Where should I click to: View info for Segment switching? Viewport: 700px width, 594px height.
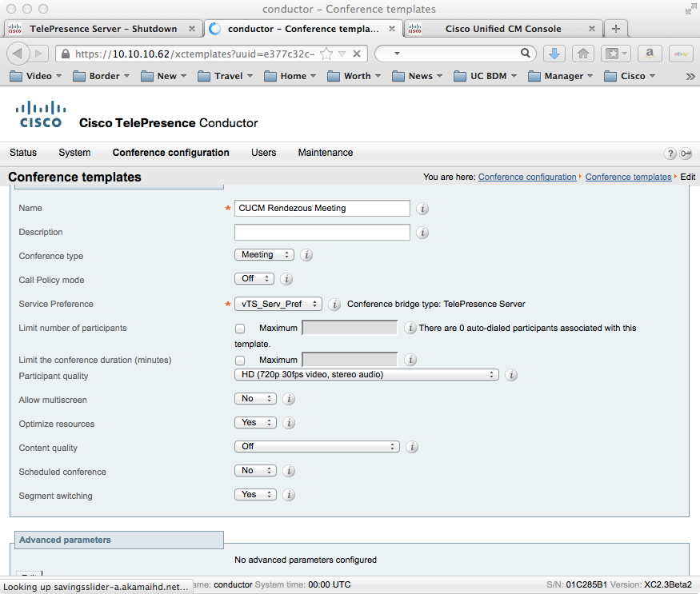point(289,495)
